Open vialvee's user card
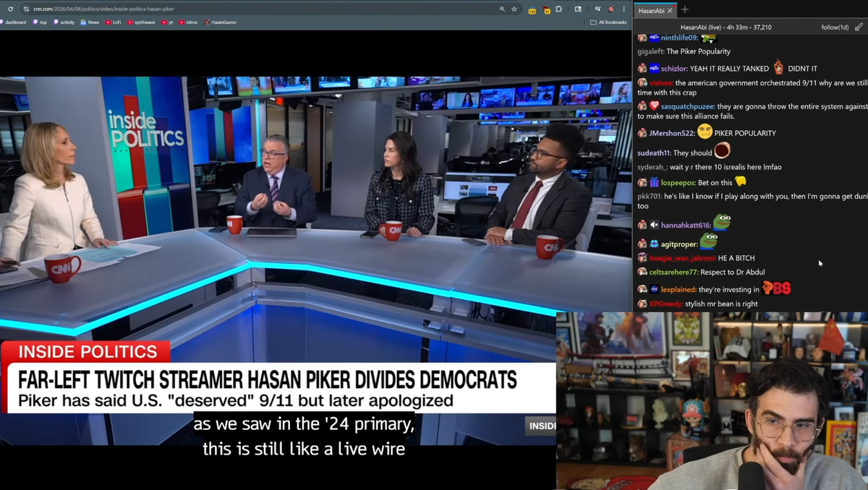868x490 pixels. pos(661,83)
